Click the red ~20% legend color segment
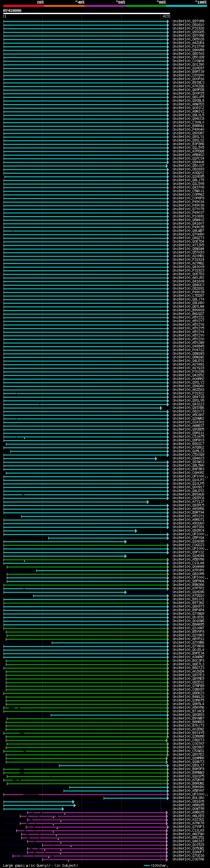This screenshot has height=868, width=210. tap(24, 6)
